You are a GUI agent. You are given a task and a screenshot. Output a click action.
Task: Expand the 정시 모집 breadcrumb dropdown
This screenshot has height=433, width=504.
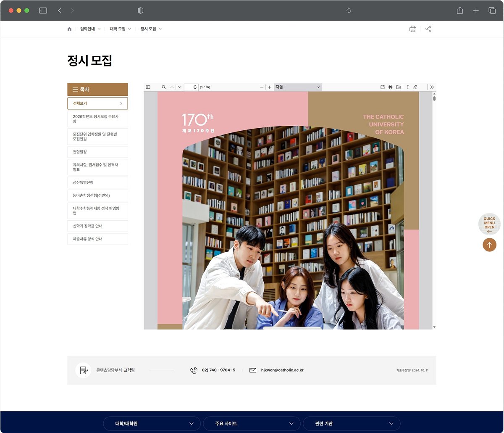(151, 29)
